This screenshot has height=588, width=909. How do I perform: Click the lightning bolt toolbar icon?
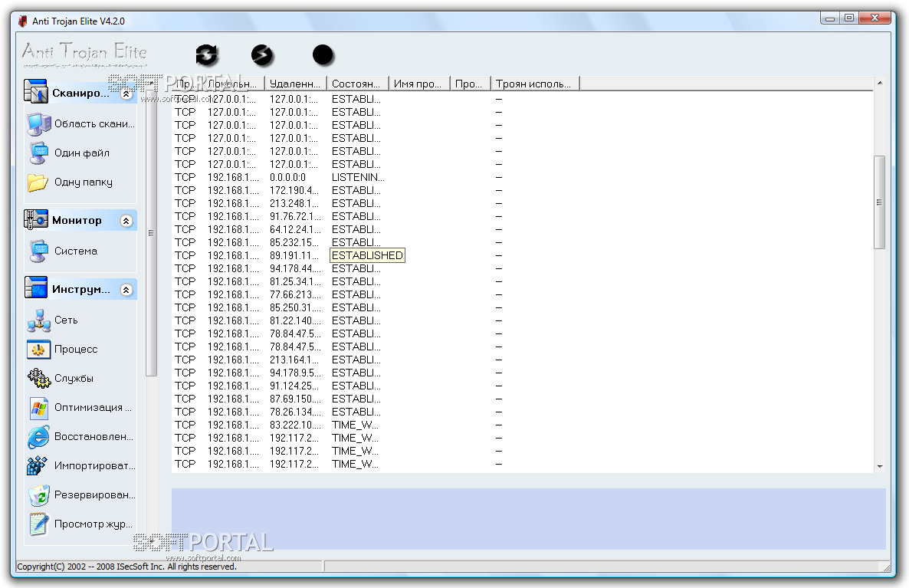click(262, 55)
